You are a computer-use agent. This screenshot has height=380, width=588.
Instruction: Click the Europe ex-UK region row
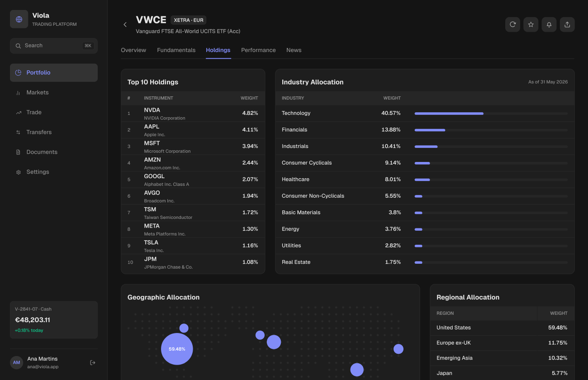tap(502, 343)
